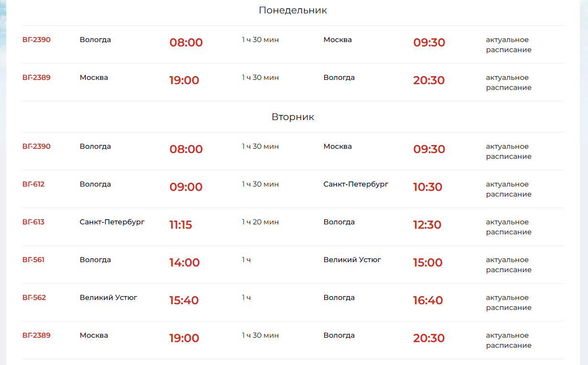
Task: Click destination Санкт-Петербург in ВГ-612 row
Action: pos(356,184)
